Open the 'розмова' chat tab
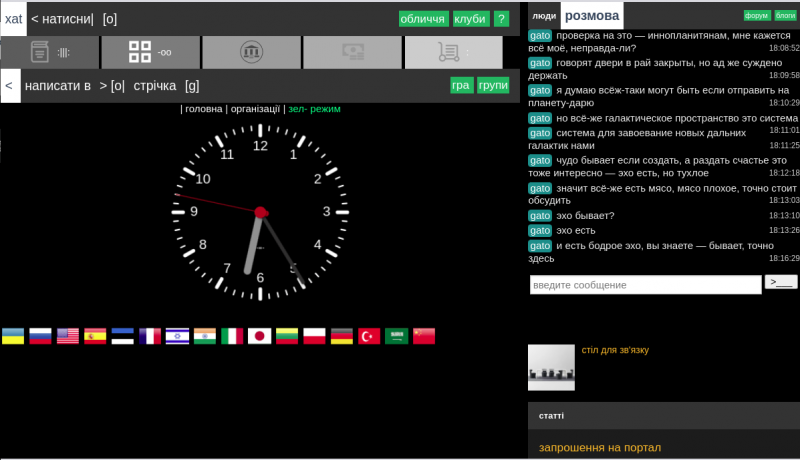Viewport: 800px width, 460px height. click(x=591, y=15)
